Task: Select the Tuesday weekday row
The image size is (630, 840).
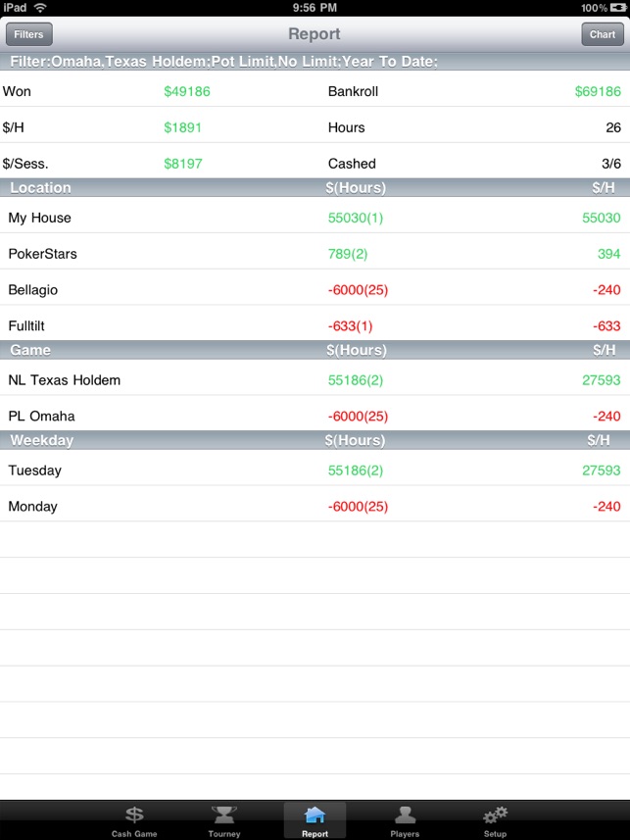Action: pos(315,470)
